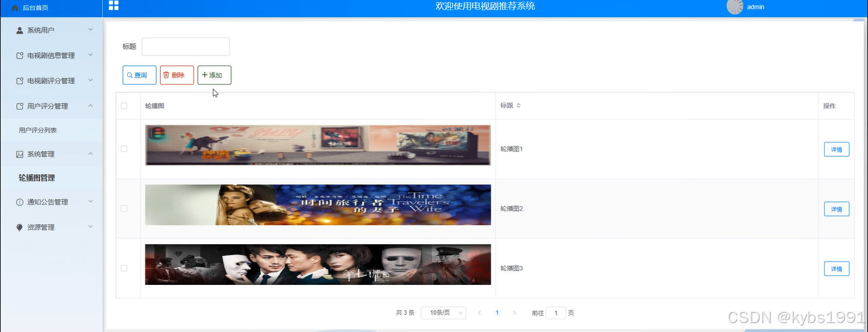
Task: Click the 电视剧信息管理 sidebar icon
Action: 20,55
